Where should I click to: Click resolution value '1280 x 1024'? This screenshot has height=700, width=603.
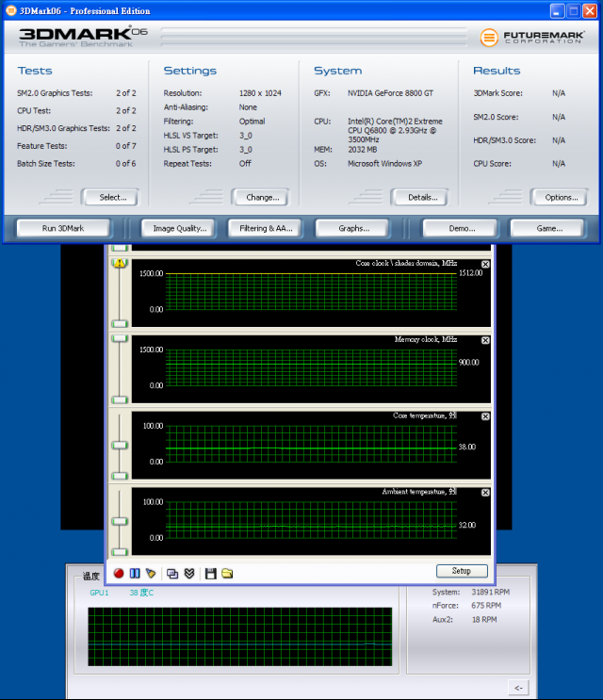tap(260, 93)
